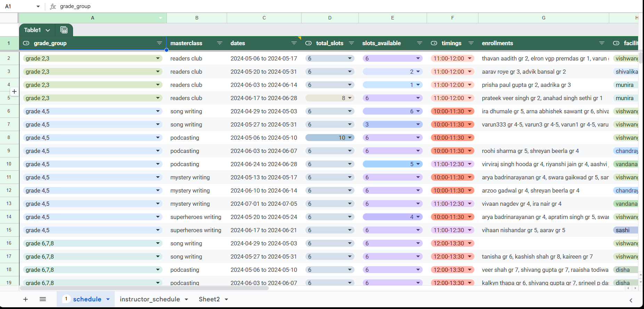Click facilitator chip shivalika in row 3
The image size is (644, 309).
click(626, 72)
